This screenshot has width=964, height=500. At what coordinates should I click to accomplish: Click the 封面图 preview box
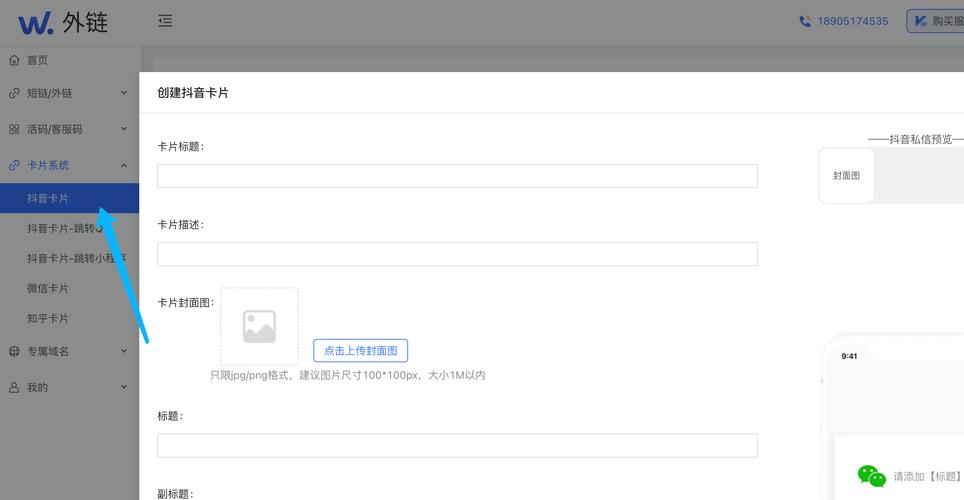[847, 176]
